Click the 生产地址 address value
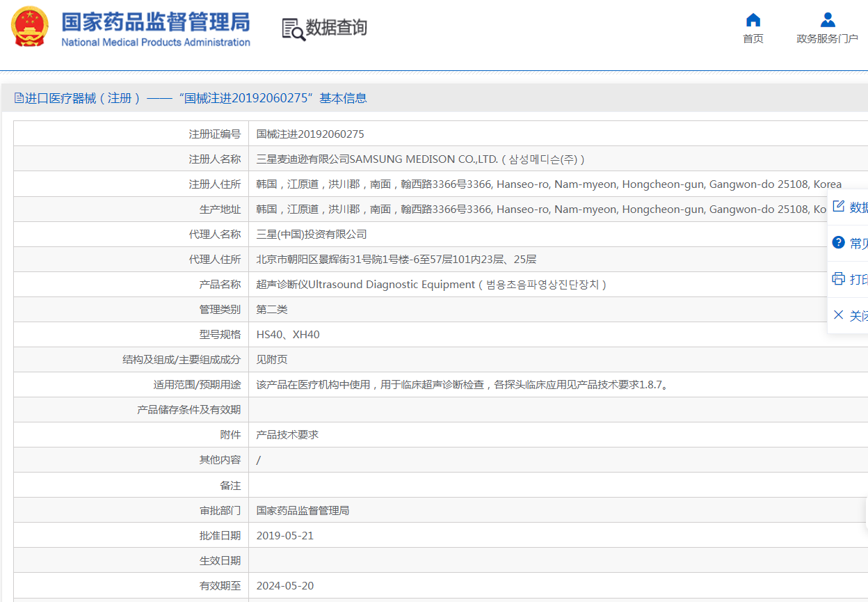The height and width of the screenshot is (602, 868). pyautogui.click(x=542, y=209)
